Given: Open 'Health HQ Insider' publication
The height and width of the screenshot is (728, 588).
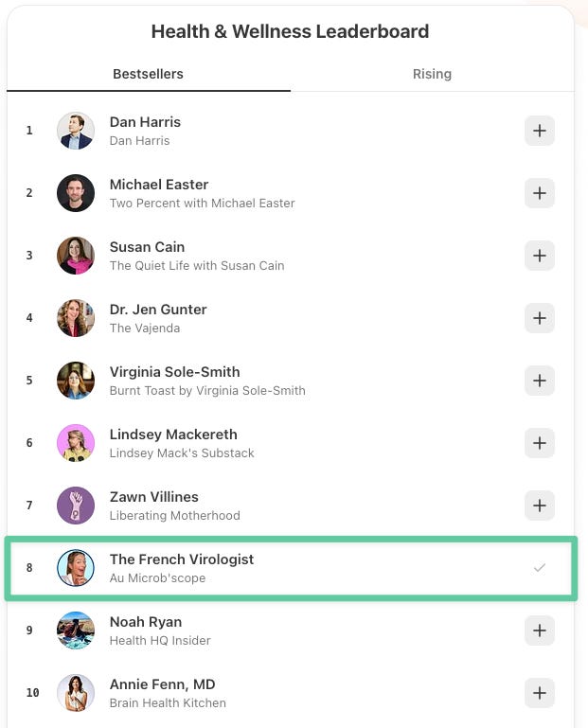Looking at the screenshot, I should coord(160,641).
